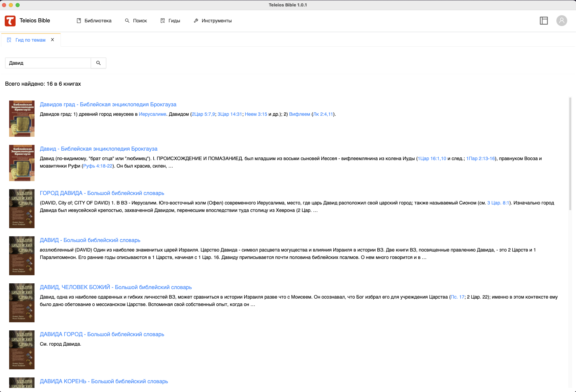Viewport: 576px width, 392px height.
Task: Open the Библиотека menu
Action: (94, 21)
